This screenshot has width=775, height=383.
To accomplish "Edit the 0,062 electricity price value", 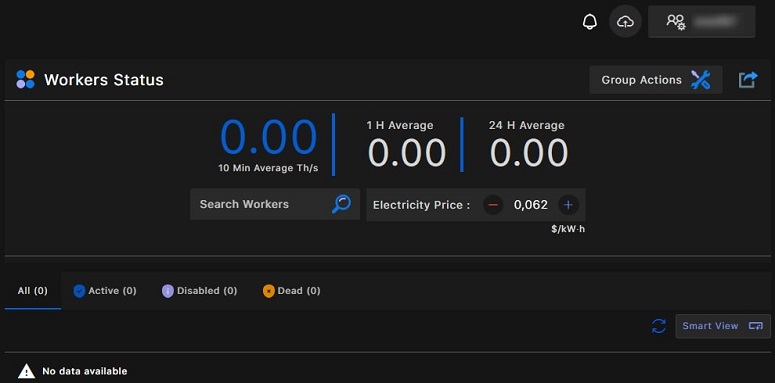I will click(531, 205).
